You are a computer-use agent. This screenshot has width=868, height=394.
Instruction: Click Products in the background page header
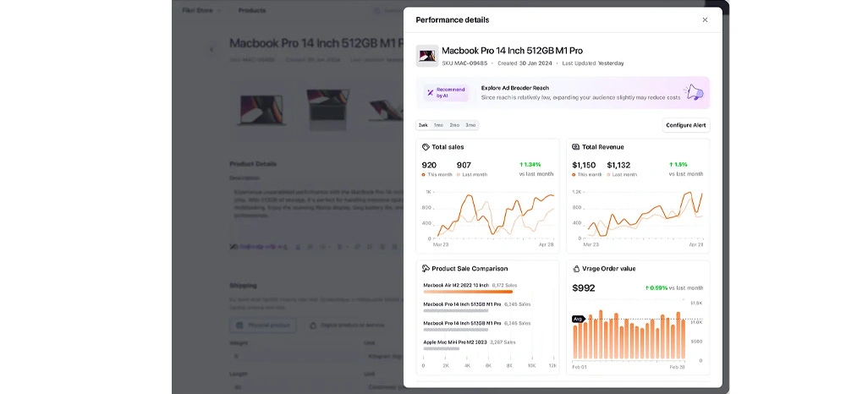tap(252, 10)
